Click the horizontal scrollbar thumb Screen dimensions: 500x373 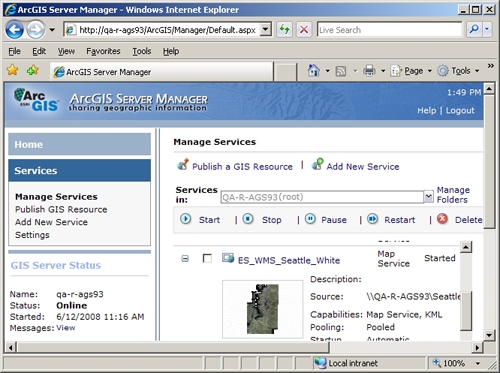pos(173,347)
